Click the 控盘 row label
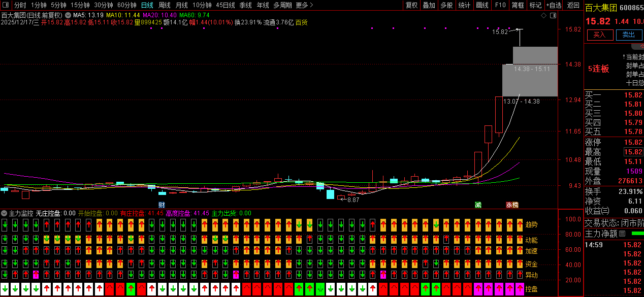Image resolution: width=644 pixels, height=297 pixels. (x=531, y=289)
